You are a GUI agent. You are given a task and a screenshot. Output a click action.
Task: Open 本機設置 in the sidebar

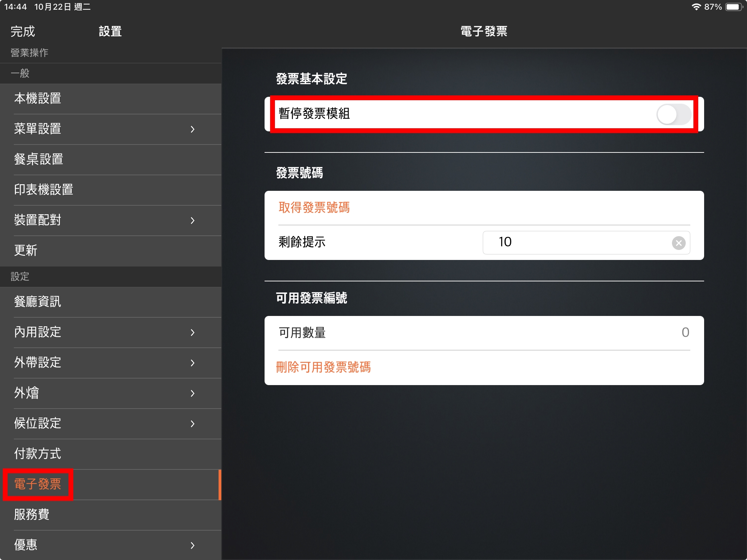click(111, 99)
